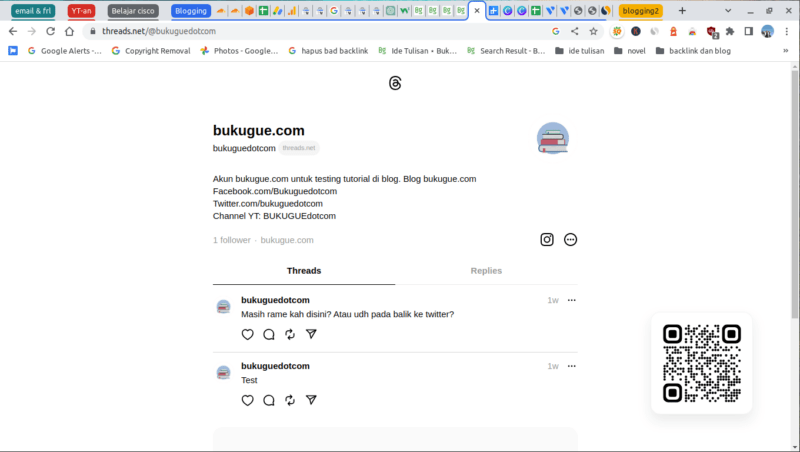Click the 'threads.net' badge beside username
800x452 pixels.
click(x=299, y=148)
